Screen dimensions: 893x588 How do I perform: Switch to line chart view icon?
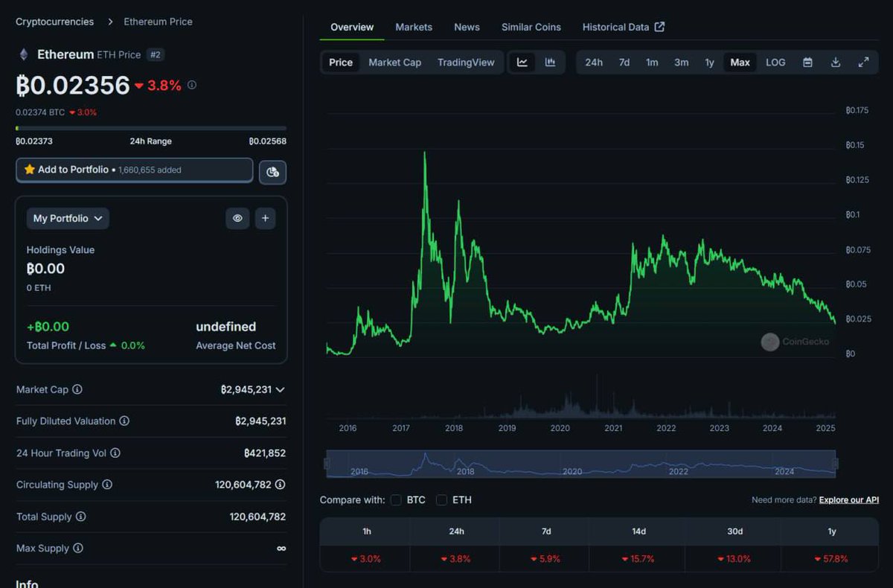tap(522, 63)
